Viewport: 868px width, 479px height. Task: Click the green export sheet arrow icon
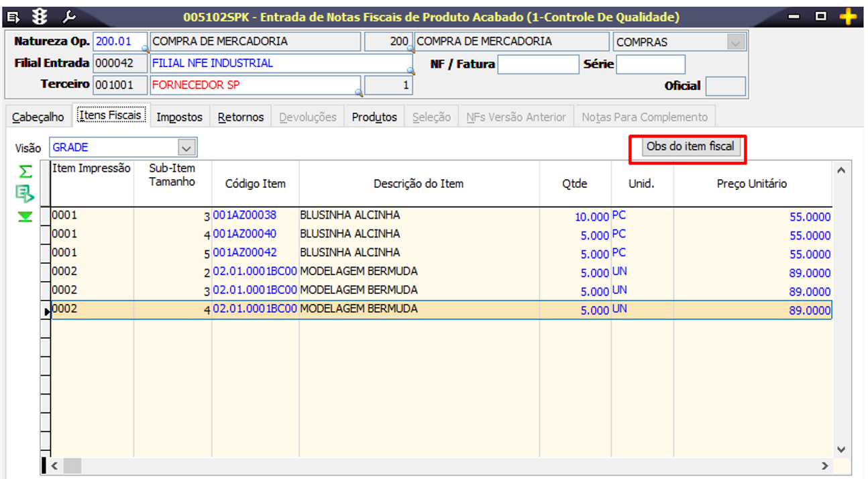click(25, 195)
